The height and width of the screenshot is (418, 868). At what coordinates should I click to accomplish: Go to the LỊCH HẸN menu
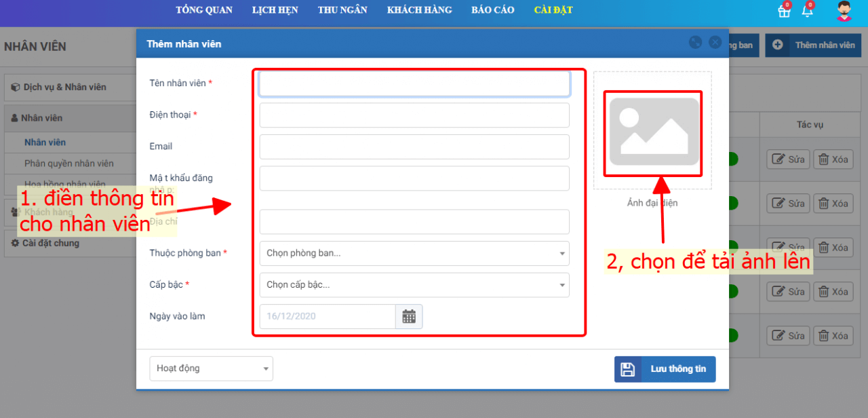275,10
